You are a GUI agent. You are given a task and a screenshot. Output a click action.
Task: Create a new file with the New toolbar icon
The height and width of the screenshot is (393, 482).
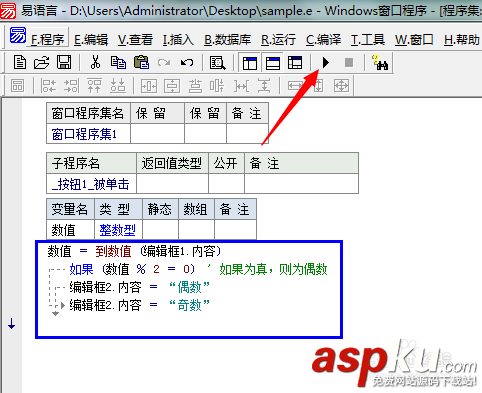tap(20, 62)
